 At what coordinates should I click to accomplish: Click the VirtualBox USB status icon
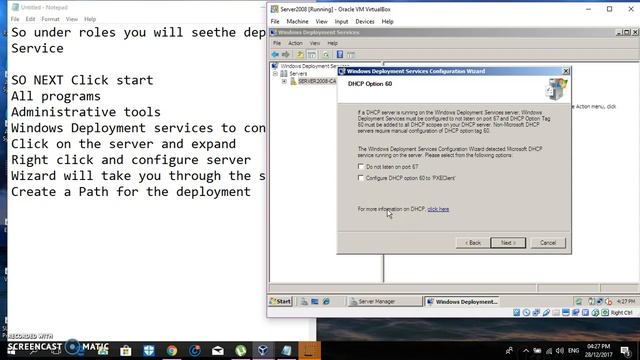click(546, 313)
